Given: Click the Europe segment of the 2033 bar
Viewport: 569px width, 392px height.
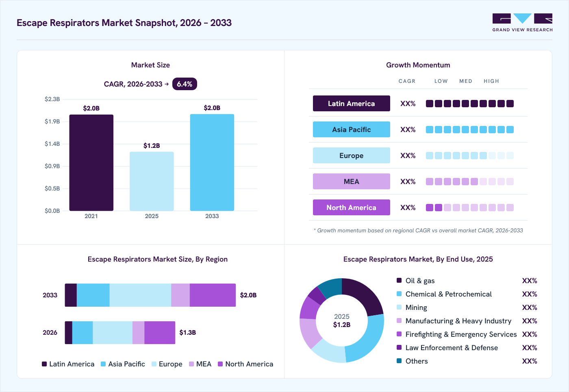Looking at the screenshot, I should click(140, 295).
